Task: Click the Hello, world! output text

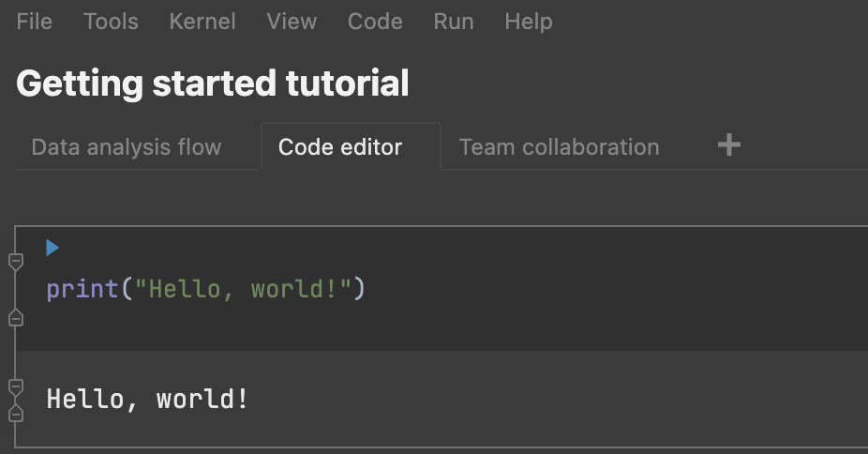Action: coord(148,400)
